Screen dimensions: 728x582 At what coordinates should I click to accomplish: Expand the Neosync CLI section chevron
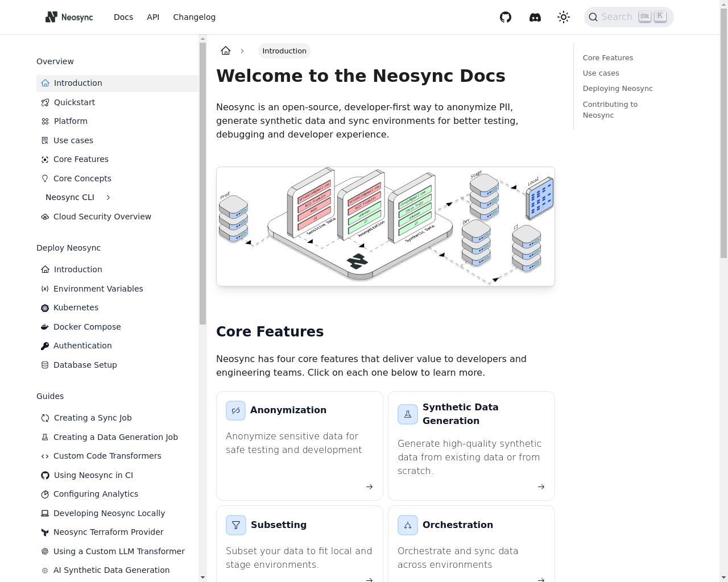click(108, 197)
